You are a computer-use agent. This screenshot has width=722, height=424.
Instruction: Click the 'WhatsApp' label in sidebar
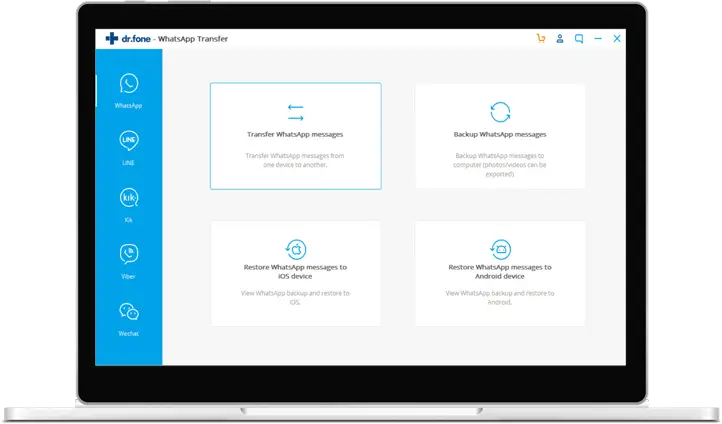pyautogui.click(x=128, y=105)
